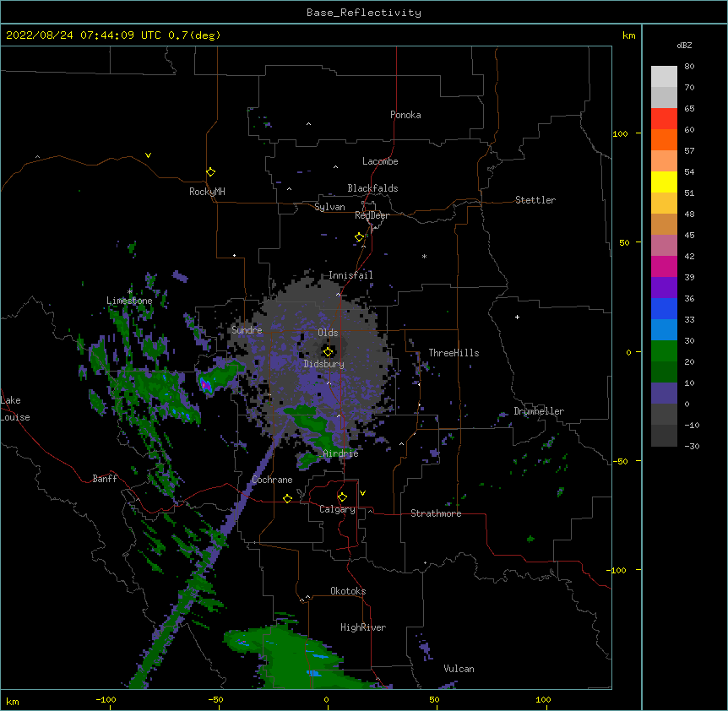Click the Sundre city label
The width and height of the screenshot is (728, 711).
[247, 330]
